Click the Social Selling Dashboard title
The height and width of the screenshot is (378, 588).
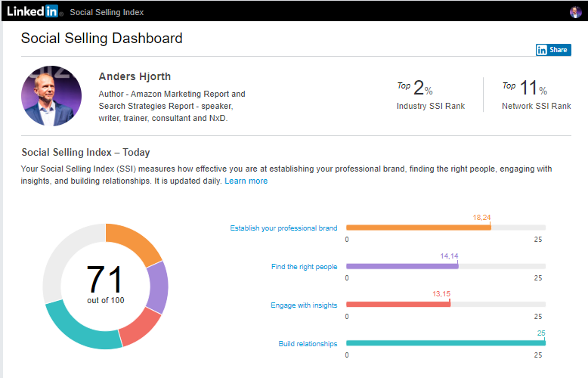click(101, 39)
